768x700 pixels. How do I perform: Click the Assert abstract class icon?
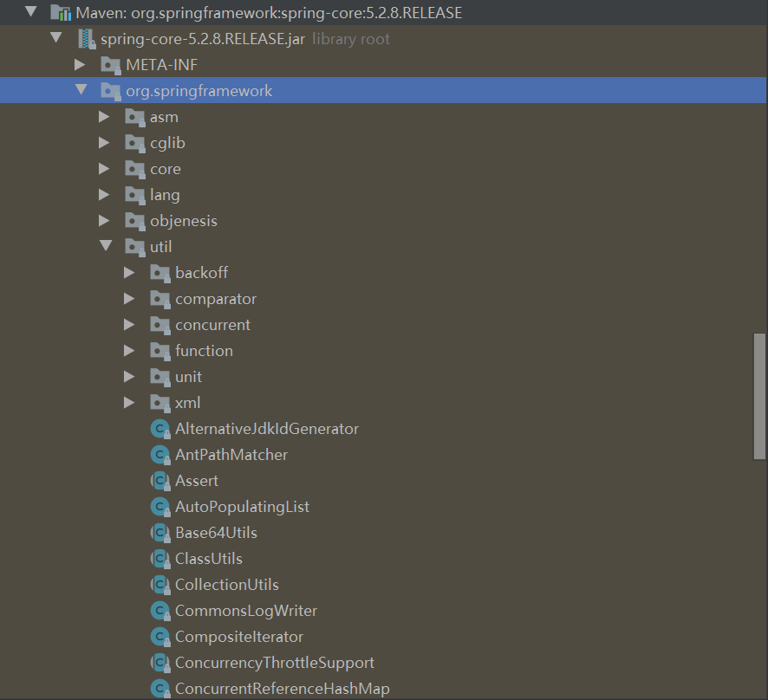[x=160, y=481]
